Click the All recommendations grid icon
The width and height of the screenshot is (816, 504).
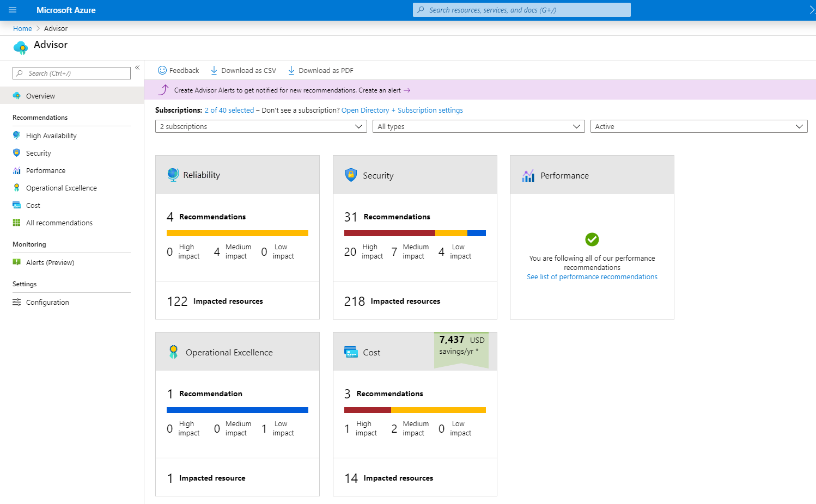click(x=16, y=223)
